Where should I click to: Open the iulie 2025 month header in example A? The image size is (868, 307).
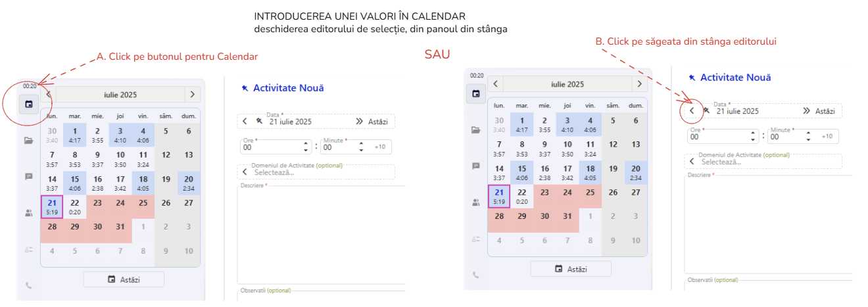pos(120,95)
